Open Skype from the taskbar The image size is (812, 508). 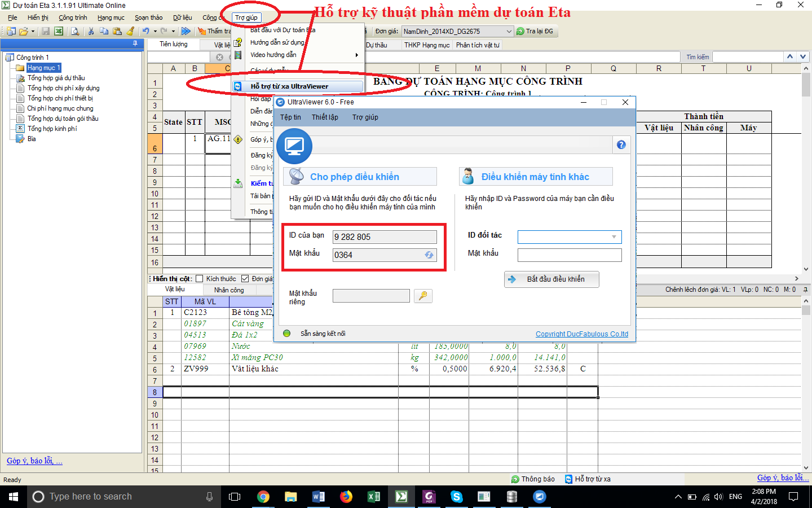457,497
